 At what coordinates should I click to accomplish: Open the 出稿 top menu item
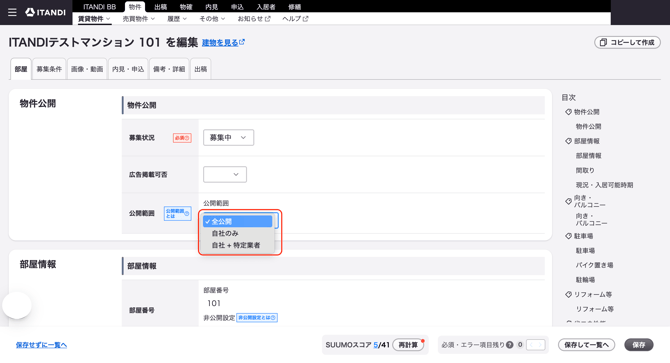click(161, 6)
